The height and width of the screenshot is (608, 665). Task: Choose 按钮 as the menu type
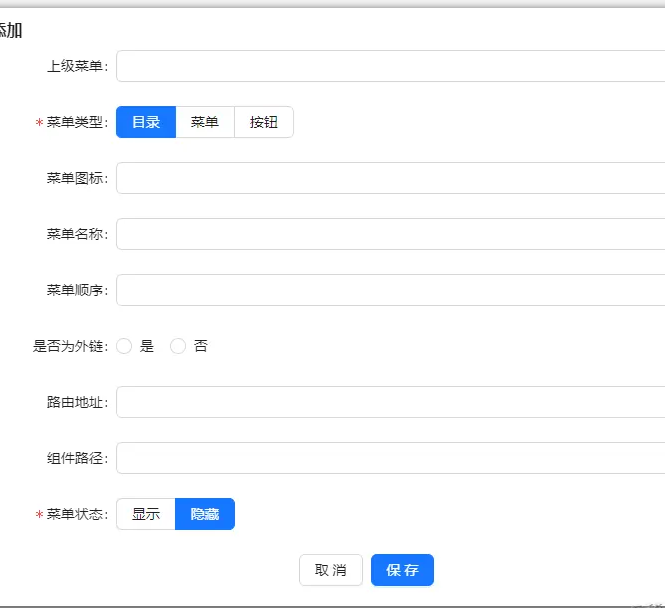point(264,122)
